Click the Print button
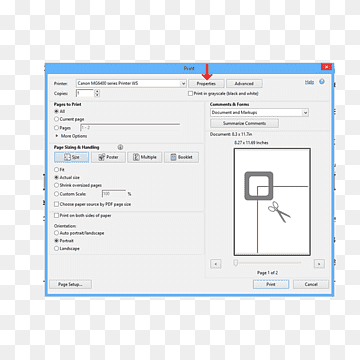 click(x=271, y=284)
